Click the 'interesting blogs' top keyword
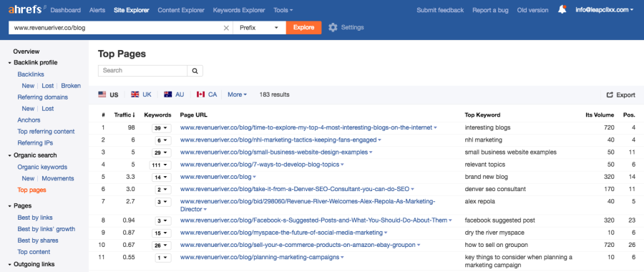Screen dimensions: 644x272 (x=487, y=127)
